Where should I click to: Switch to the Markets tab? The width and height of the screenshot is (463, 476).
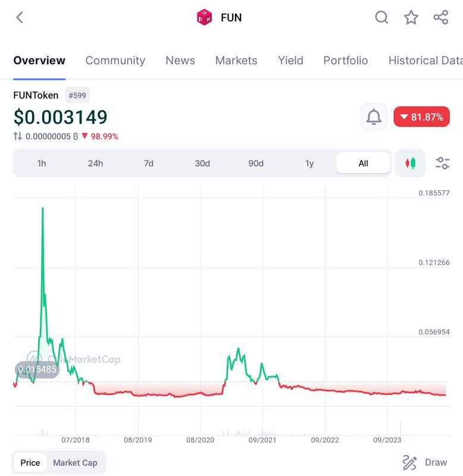236,61
